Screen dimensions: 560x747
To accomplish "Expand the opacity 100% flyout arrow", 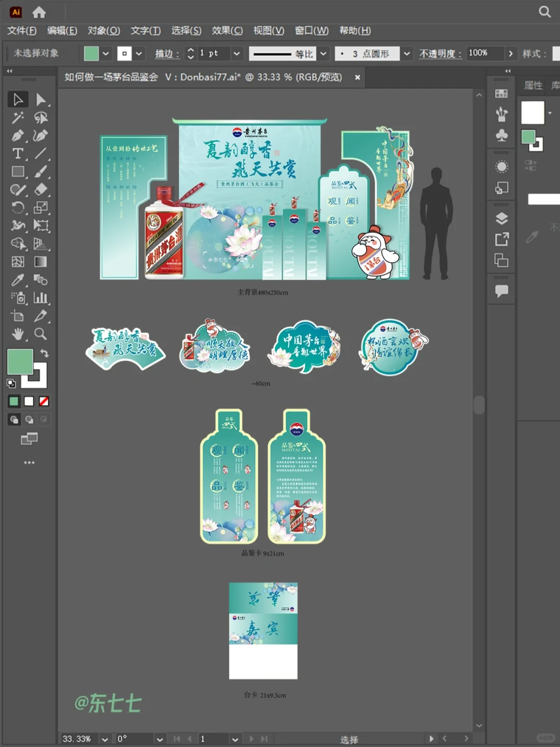I will click(511, 53).
